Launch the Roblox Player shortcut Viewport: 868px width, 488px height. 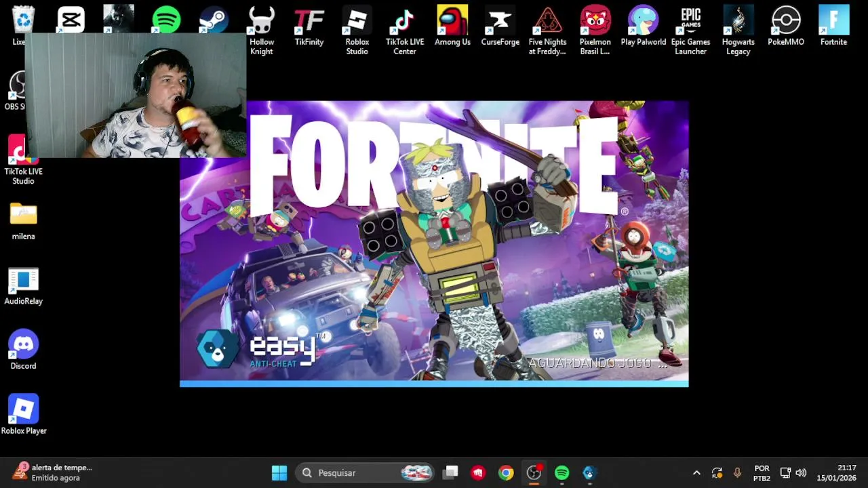24,415
